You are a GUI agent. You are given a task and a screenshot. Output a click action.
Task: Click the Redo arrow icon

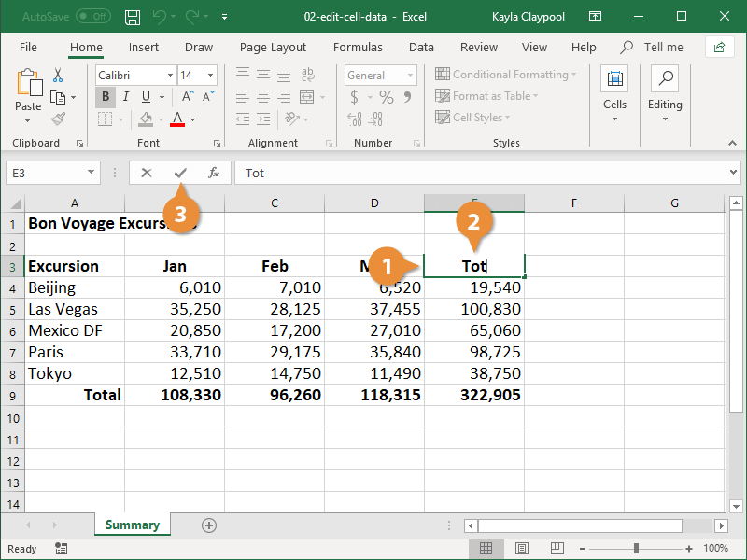pyautogui.click(x=192, y=17)
